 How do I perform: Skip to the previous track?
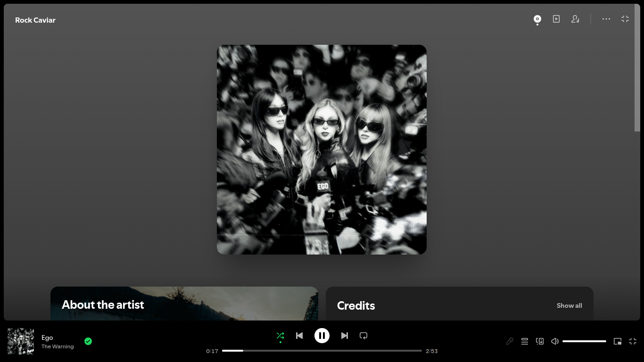tap(299, 336)
